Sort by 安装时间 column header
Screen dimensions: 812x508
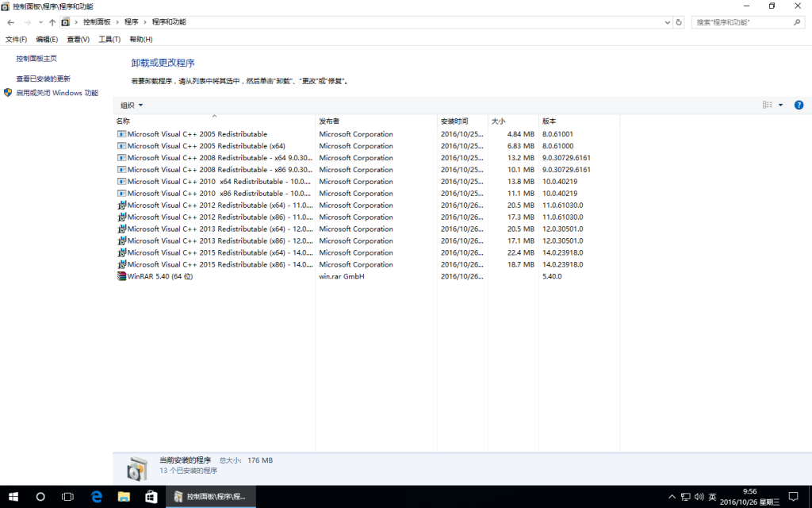[x=462, y=121]
